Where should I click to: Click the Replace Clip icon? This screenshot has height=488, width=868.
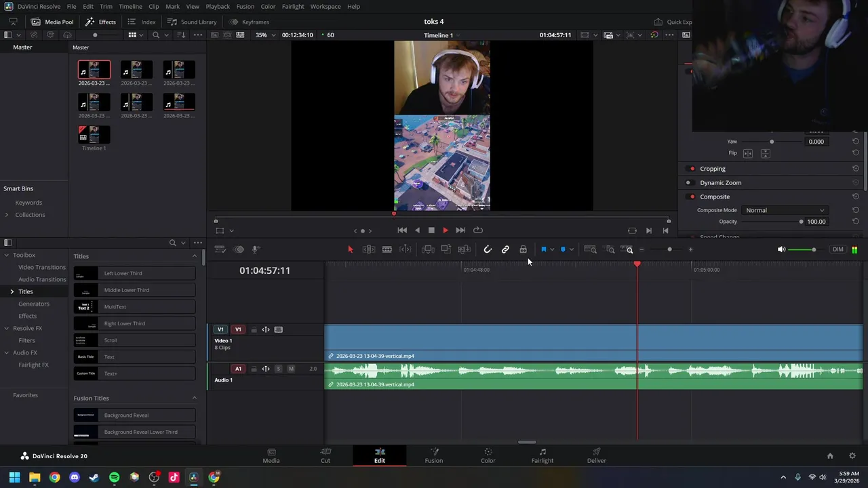(x=464, y=249)
